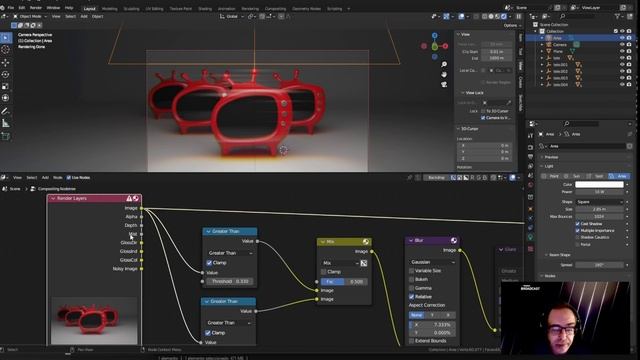
Task: Click the zoom magnifier icon in viewport
Action: pyautogui.click(x=444, y=64)
